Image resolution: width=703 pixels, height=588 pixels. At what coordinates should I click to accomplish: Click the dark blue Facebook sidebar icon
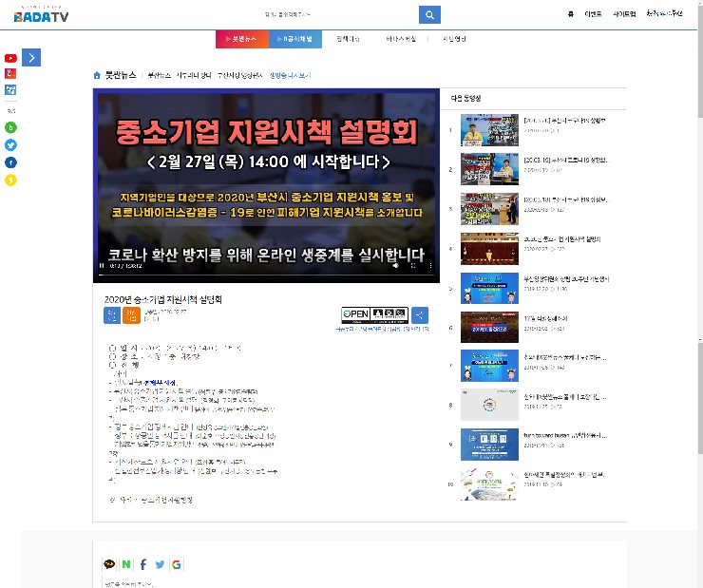10,161
